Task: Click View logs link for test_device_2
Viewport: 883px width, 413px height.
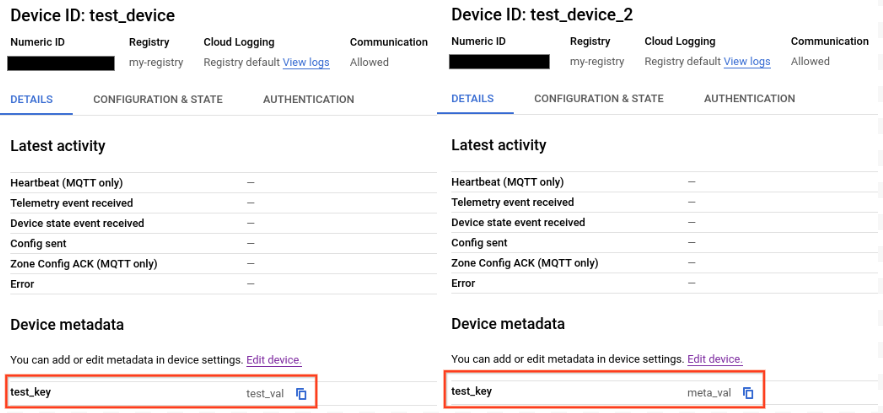Action: [x=747, y=62]
